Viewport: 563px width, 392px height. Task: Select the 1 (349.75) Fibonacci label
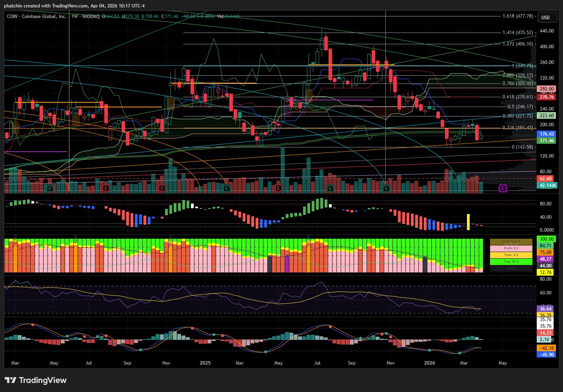[522, 66]
